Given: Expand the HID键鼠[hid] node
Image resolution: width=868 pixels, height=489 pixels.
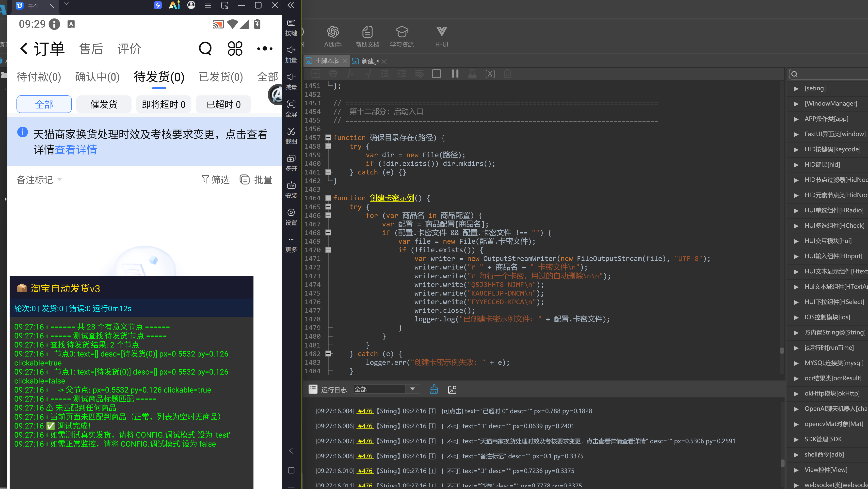Looking at the screenshot, I should pos(796,165).
